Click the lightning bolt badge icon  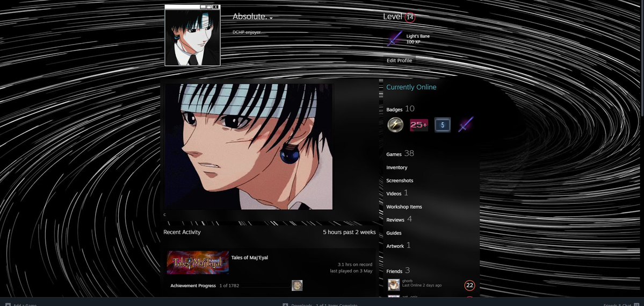coord(395,125)
